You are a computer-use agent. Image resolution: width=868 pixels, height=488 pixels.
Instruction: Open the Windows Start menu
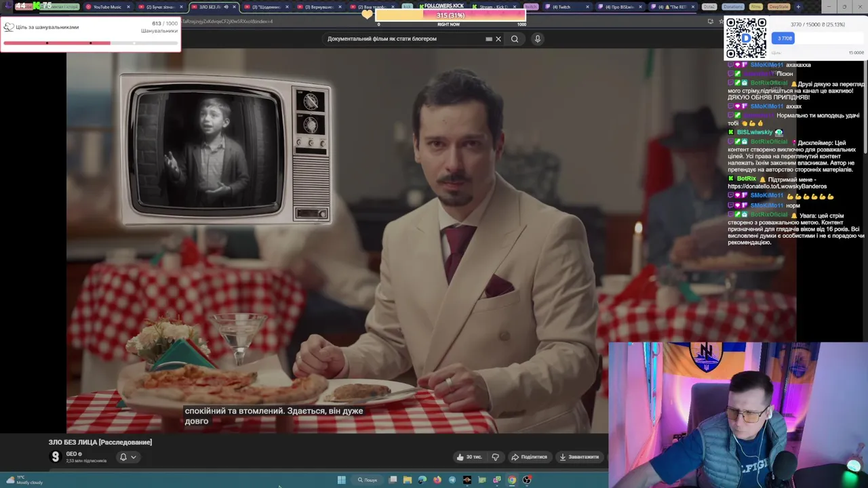point(342,480)
